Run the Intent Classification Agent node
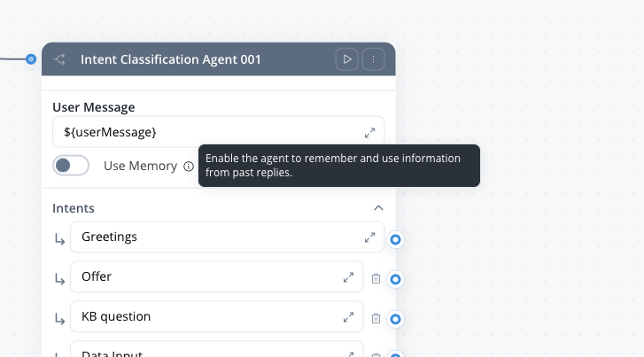This screenshot has width=644, height=357. pyautogui.click(x=347, y=59)
